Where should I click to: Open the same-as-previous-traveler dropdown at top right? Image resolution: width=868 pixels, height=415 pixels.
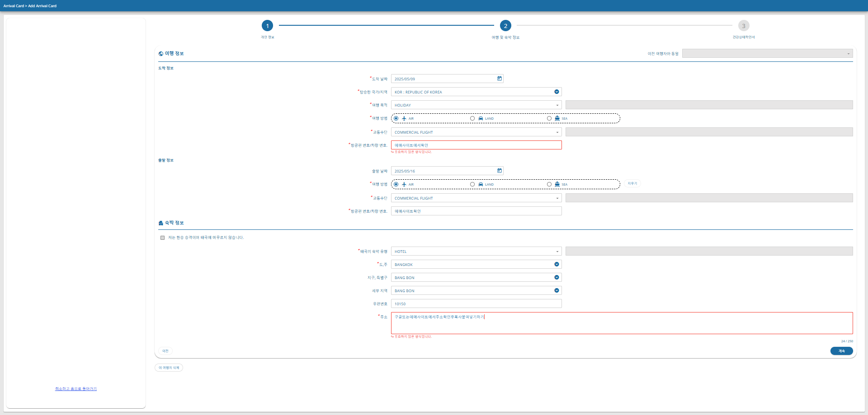coord(768,53)
